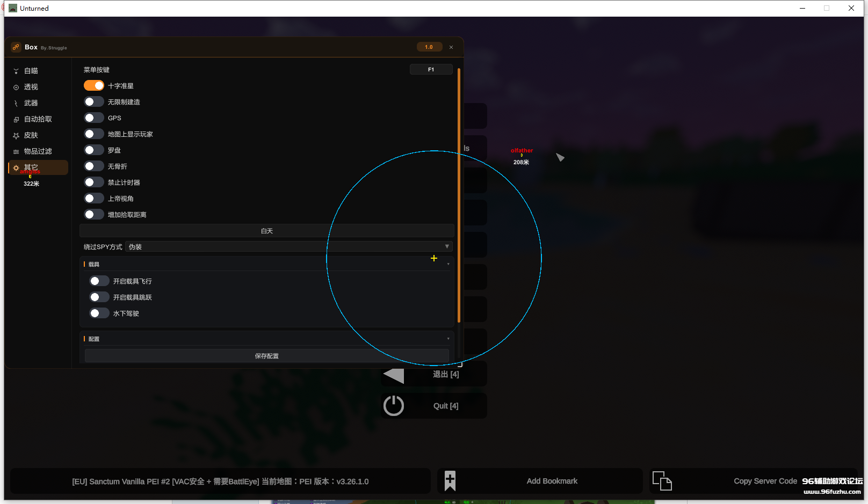
Task: Collapse the 配置 section arrow
Action: pos(448,339)
